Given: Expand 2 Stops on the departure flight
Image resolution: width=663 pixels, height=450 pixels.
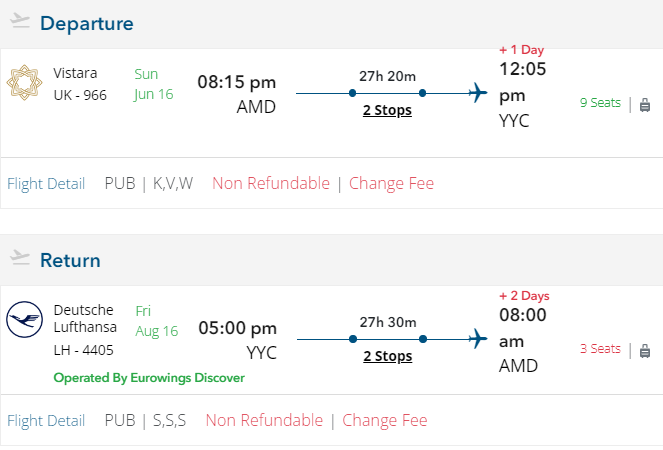Looking at the screenshot, I should click(x=387, y=110).
